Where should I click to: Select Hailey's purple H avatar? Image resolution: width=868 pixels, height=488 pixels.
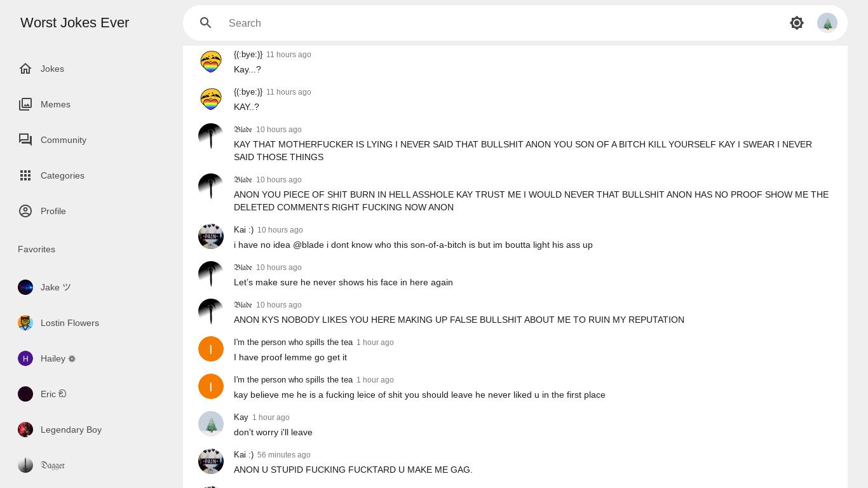25,358
